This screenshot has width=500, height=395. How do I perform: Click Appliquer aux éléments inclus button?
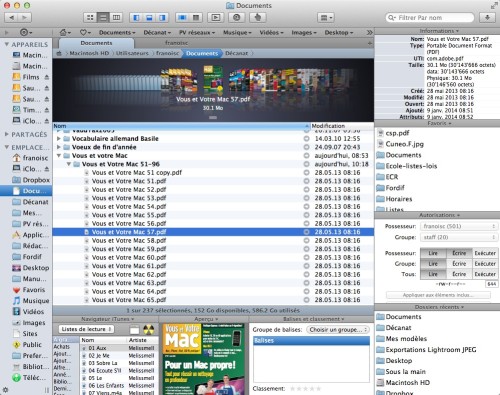click(x=438, y=295)
